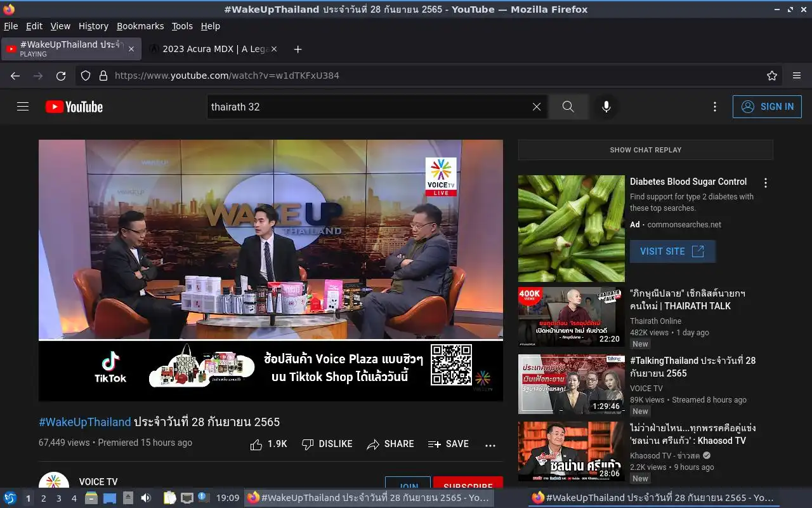The width and height of the screenshot is (812, 508).
Task: Click the SIGN IN button
Action: point(767,107)
